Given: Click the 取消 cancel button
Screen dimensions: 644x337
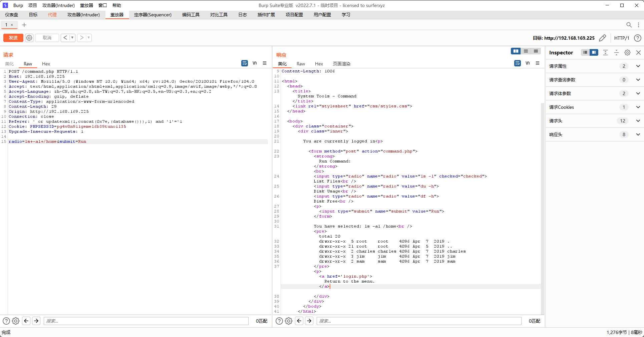Looking at the screenshot, I should (x=47, y=38).
